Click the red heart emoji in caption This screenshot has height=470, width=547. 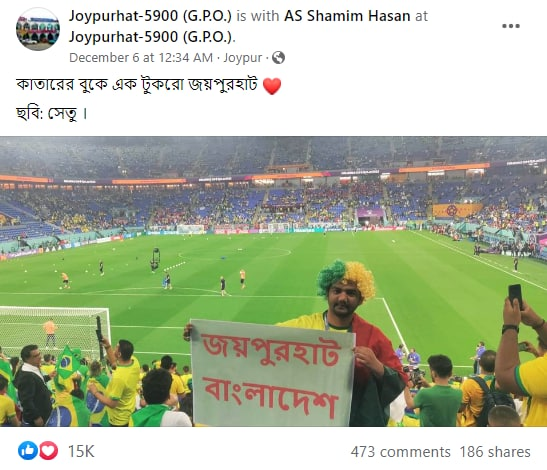point(271,86)
